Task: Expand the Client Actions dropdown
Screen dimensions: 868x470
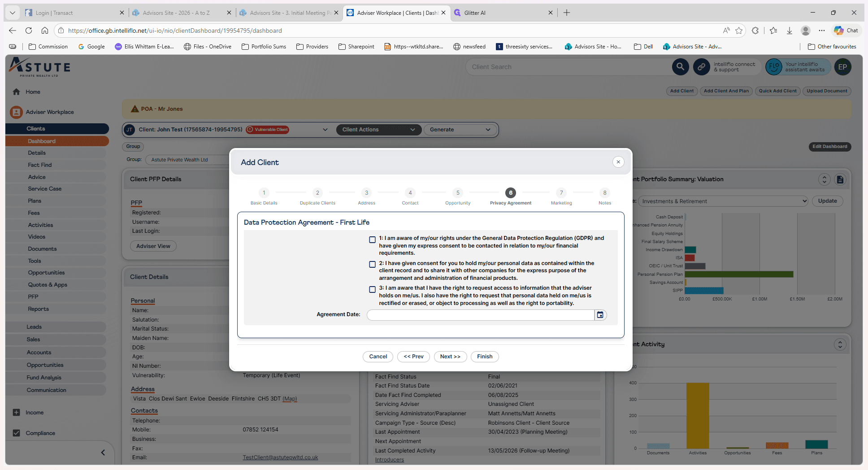Action: tap(378, 130)
